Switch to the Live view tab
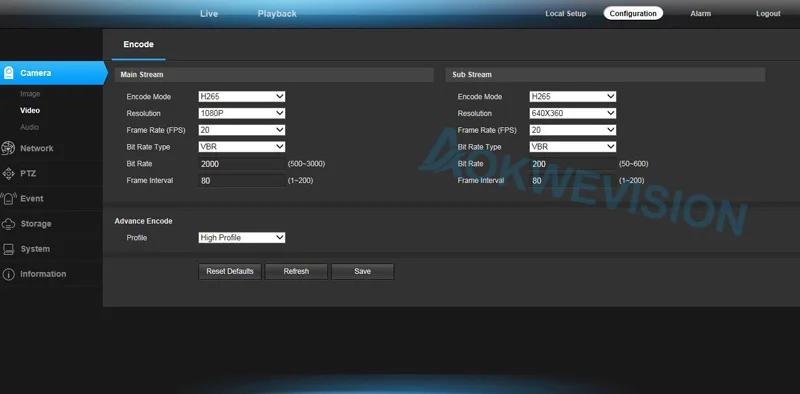This screenshot has width=800, height=394. (209, 14)
